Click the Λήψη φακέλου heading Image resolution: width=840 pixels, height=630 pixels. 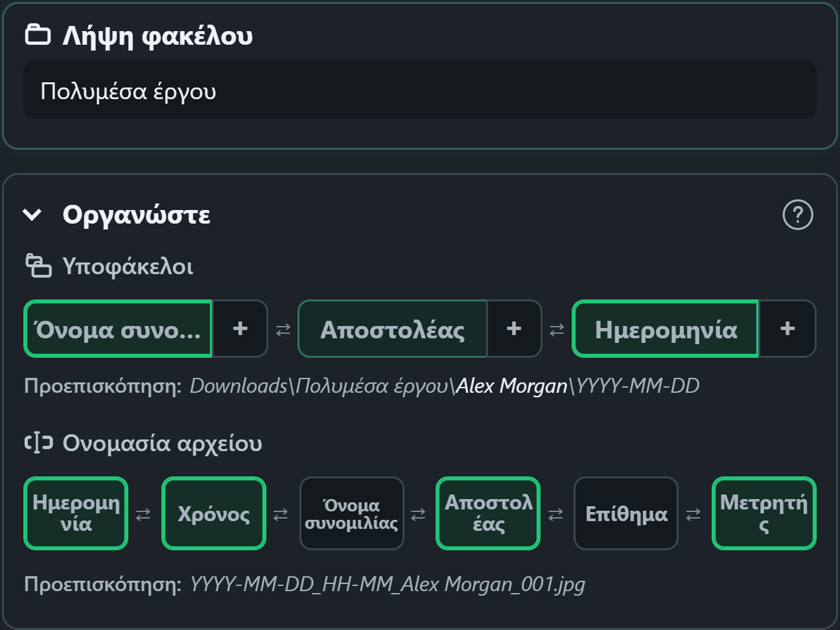pos(157,36)
